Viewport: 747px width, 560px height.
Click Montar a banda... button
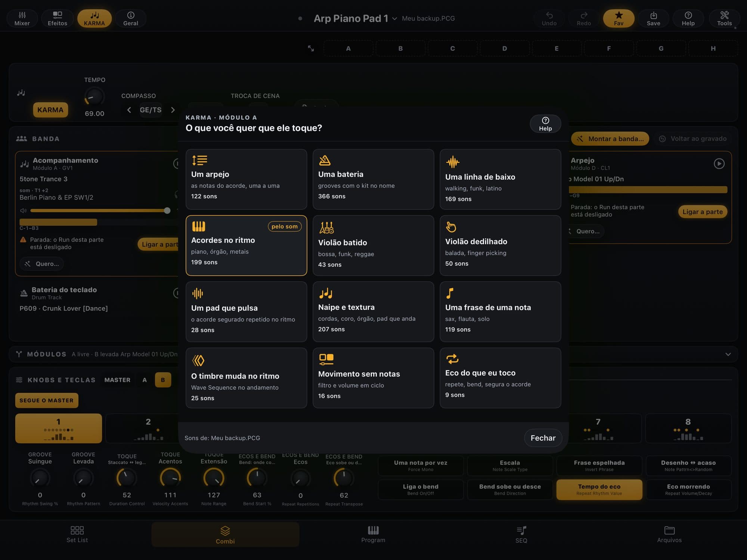tap(610, 139)
